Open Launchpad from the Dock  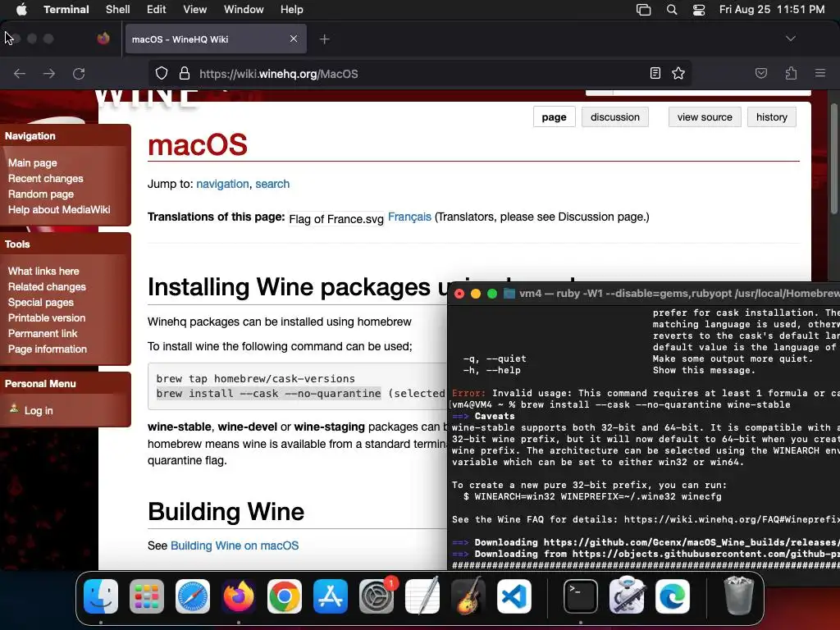tap(147, 596)
